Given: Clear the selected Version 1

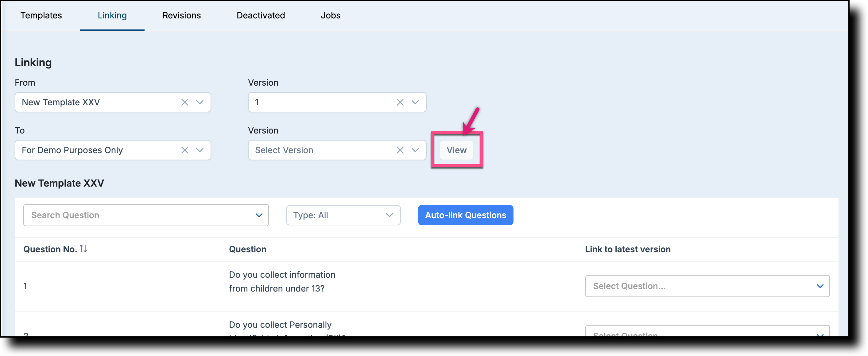Looking at the screenshot, I should [x=400, y=102].
